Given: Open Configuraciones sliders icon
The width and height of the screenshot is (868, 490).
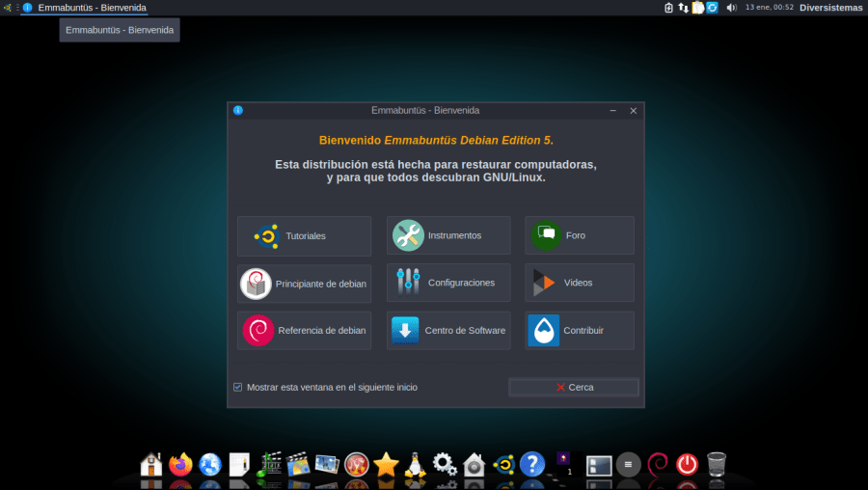Looking at the screenshot, I should 408,283.
